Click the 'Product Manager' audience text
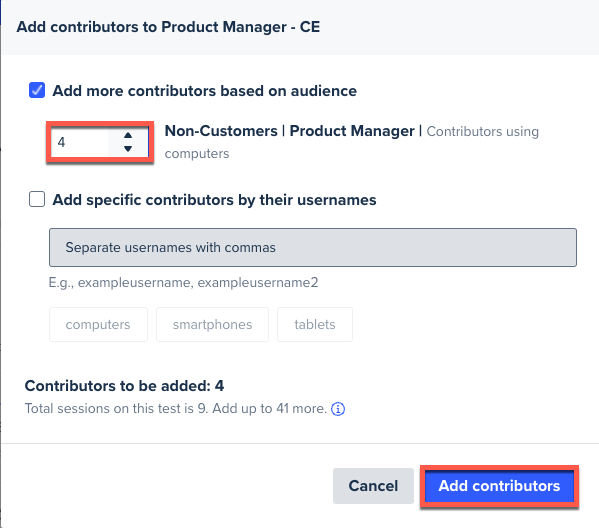 click(x=352, y=131)
